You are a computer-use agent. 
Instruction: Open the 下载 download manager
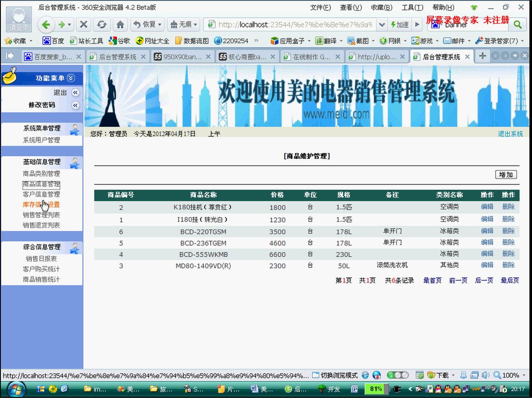439,375
